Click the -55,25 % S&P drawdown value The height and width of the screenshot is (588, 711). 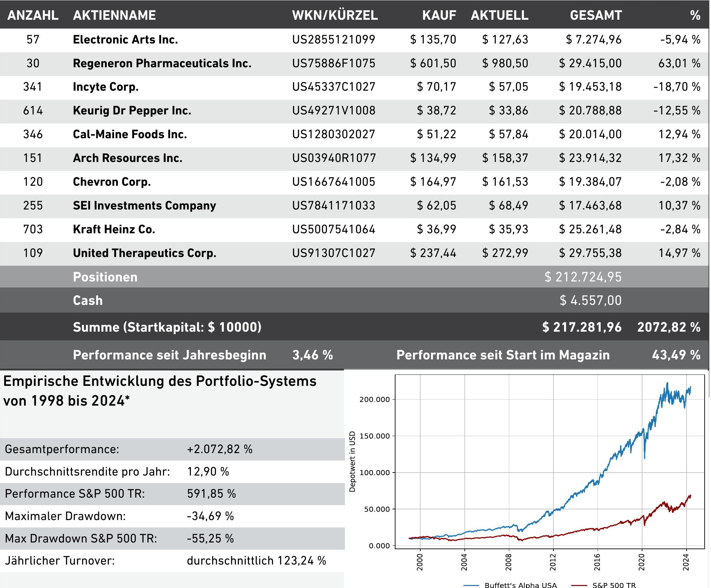click(210, 538)
